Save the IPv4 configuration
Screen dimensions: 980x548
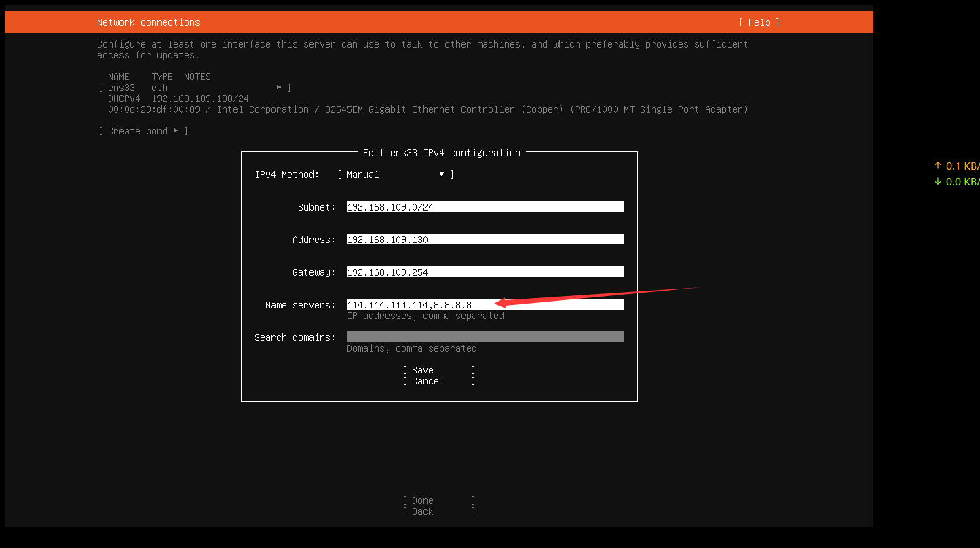pos(439,370)
